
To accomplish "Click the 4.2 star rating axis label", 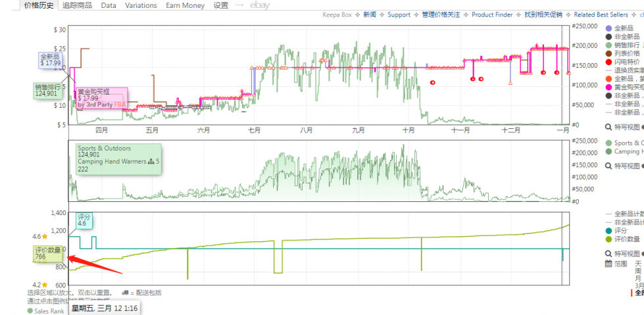I will pos(40,285).
